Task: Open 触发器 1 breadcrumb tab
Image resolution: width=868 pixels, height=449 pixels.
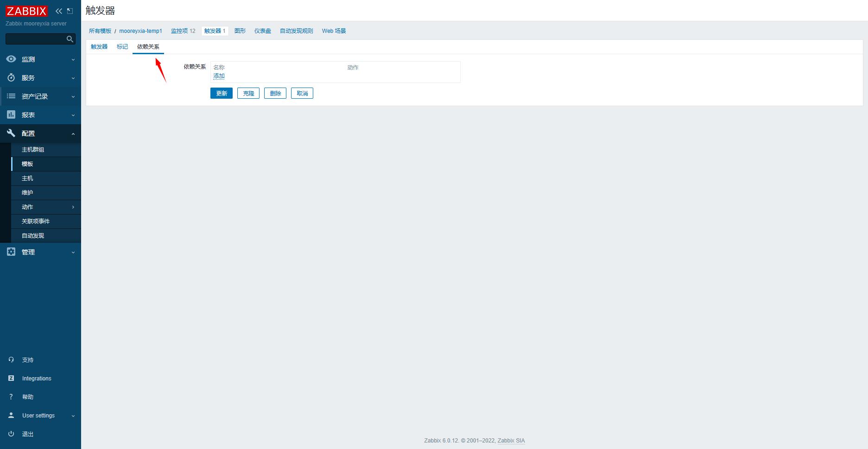Action: pos(215,31)
